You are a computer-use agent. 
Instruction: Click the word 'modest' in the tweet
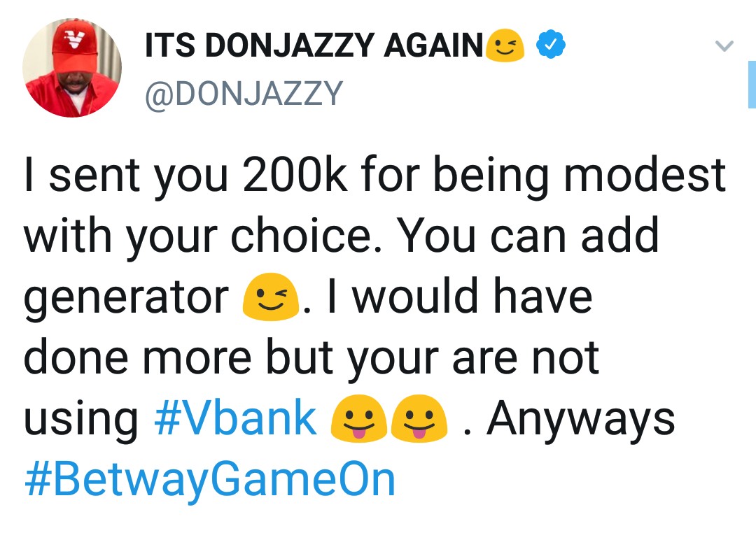[644, 175]
